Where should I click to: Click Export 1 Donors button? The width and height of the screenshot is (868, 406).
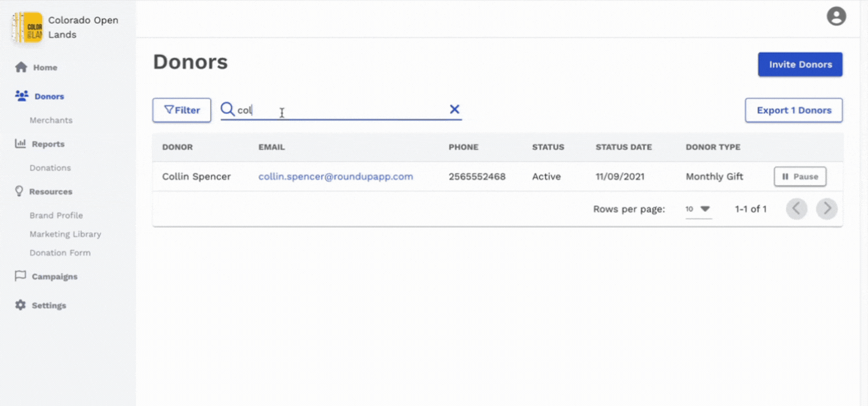point(793,110)
